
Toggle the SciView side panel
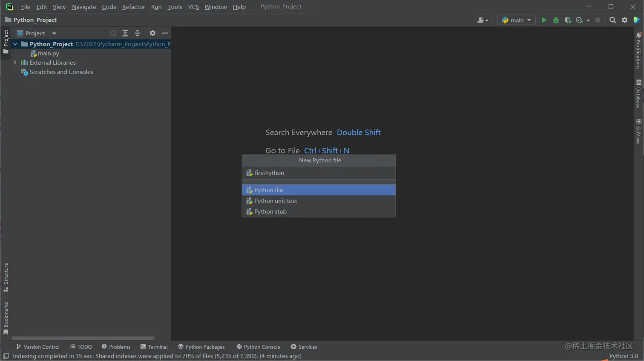pyautogui.click(x=638, y=131)
